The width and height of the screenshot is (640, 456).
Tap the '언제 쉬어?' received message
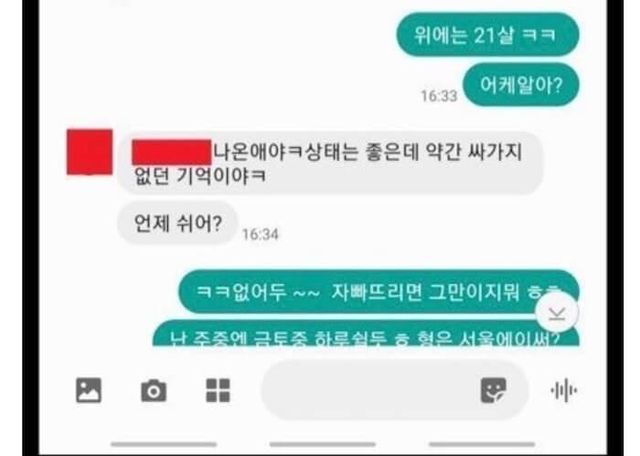point(178,223)
